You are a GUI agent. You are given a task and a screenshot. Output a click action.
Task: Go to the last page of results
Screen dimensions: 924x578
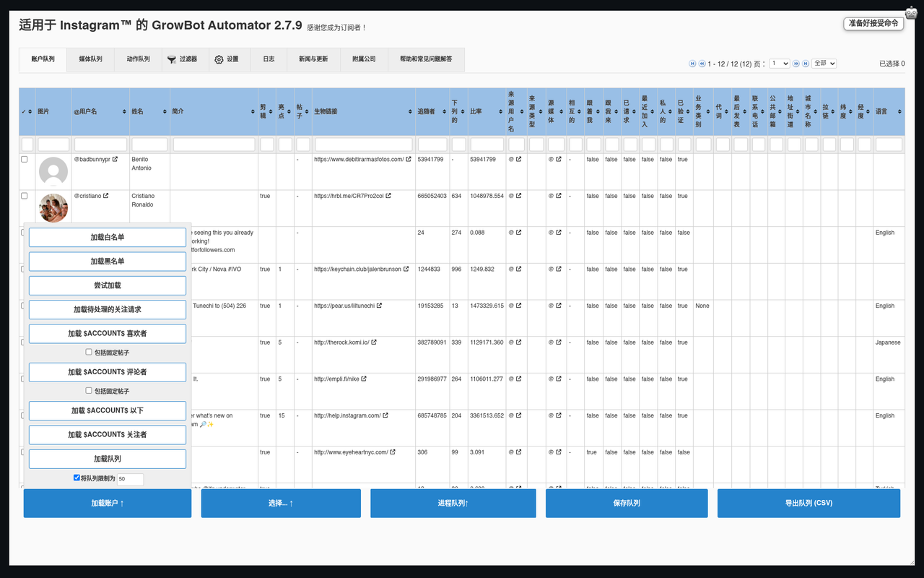[806, 64]
